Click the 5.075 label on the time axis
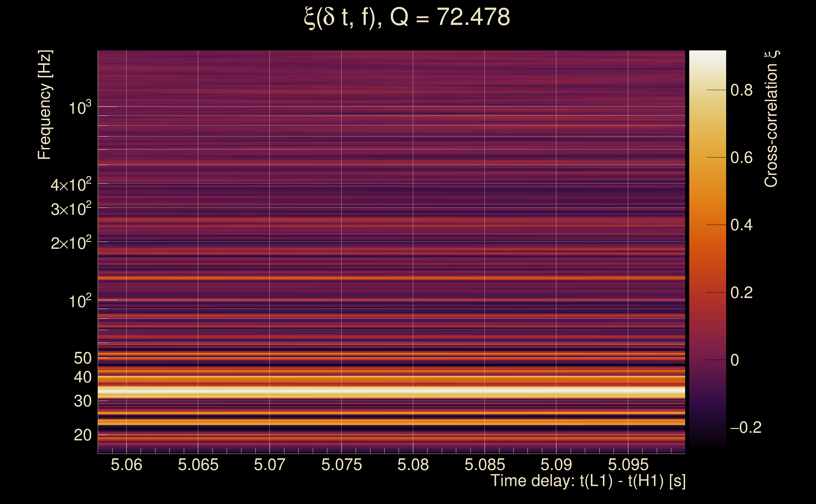Viewport: 816px width, 504px height. (341, 465)
